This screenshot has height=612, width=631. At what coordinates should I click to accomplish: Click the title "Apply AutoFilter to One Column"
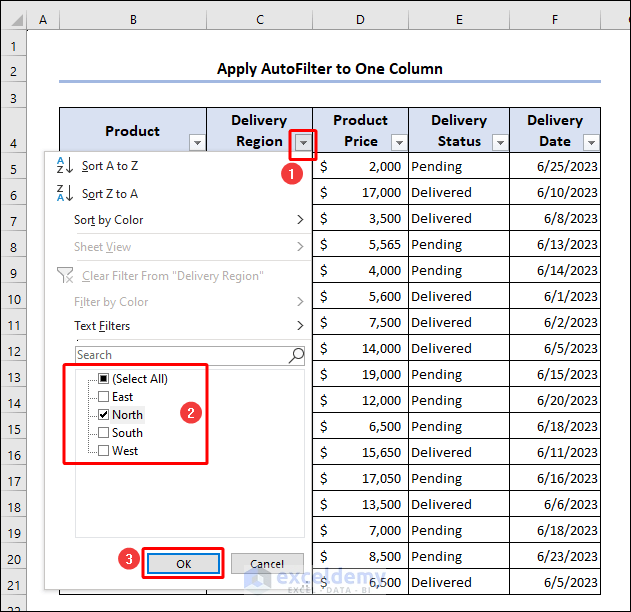tap(330, 69)
